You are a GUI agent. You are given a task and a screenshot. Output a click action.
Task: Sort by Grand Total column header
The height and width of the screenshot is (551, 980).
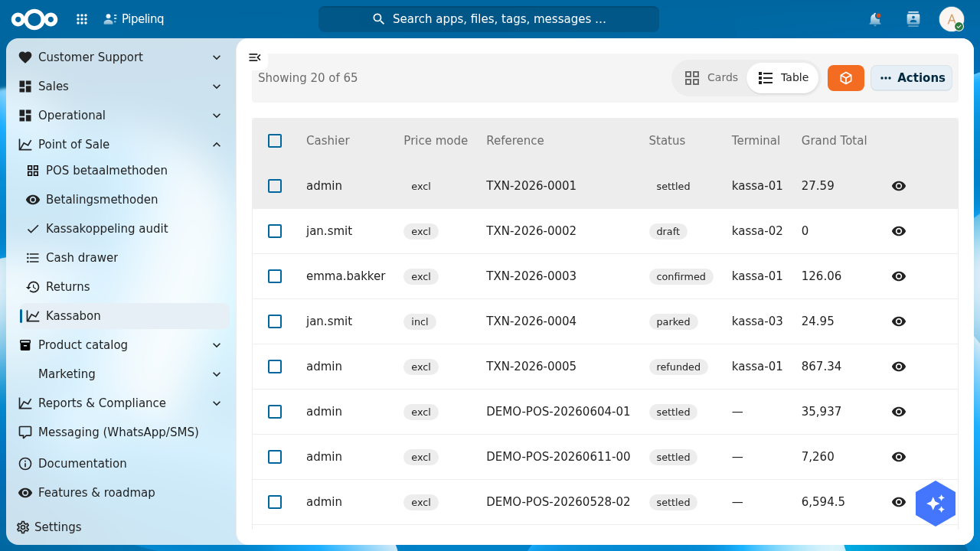click(834, 141)
